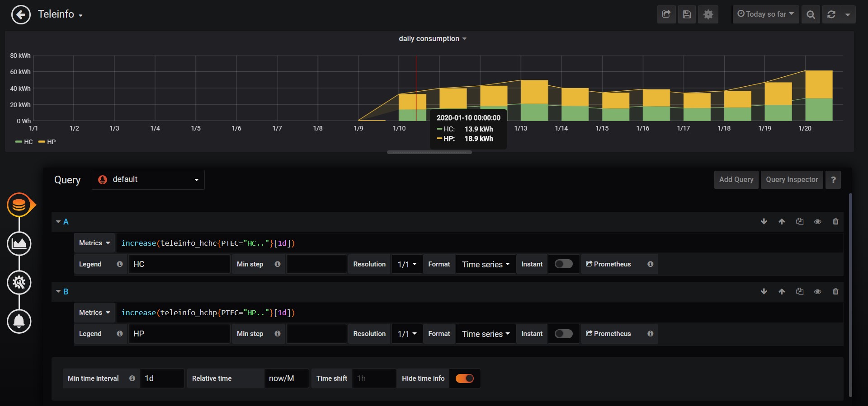The width and height of the screenshot is (868, 406).
Task: Show legend info tooltip for query B
Action: pyautogui.click(x=120, y=334)
